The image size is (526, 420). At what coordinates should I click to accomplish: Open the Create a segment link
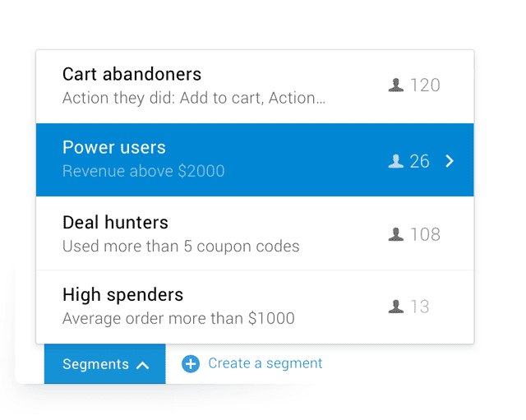pyautogui.click(x=265, y=363)
